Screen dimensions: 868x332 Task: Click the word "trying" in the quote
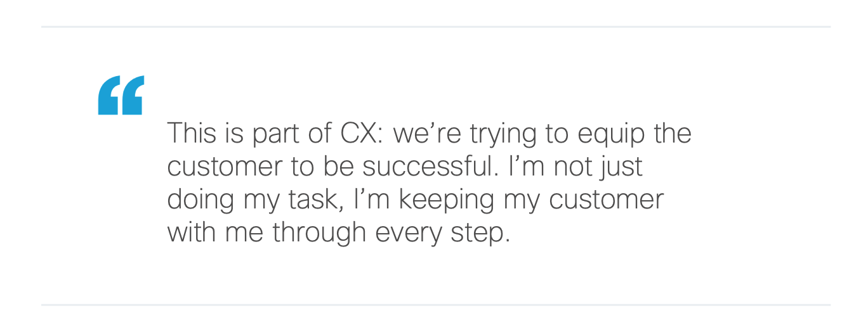[x=500, y=135]
